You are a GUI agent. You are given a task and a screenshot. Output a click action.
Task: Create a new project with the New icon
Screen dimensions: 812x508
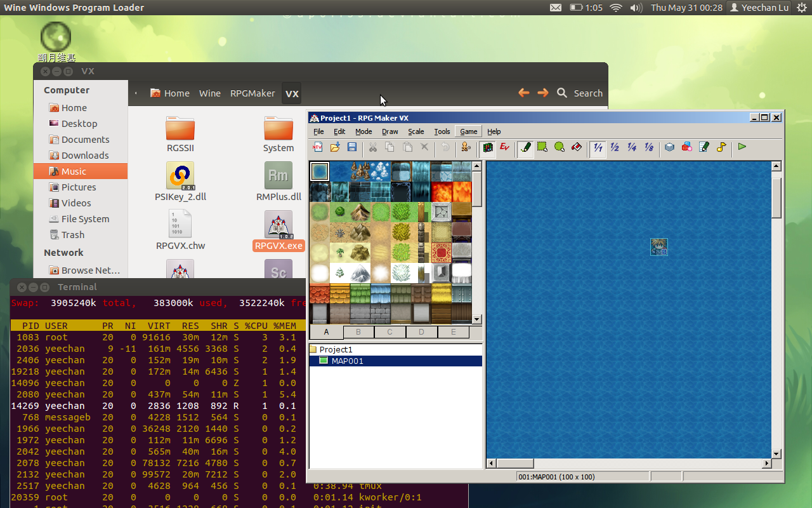(x=318, y=147)
